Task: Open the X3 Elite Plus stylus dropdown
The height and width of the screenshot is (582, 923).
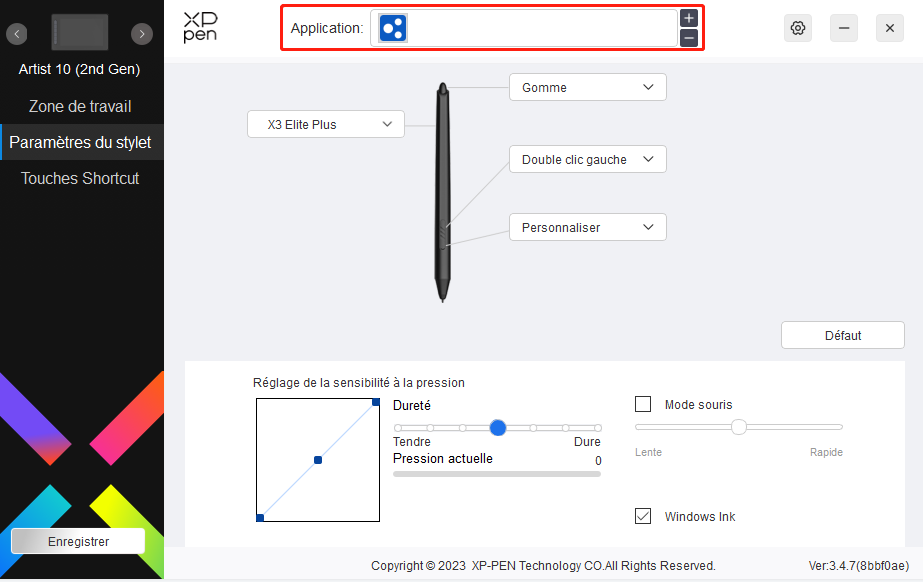Action: tap(326, 124)
